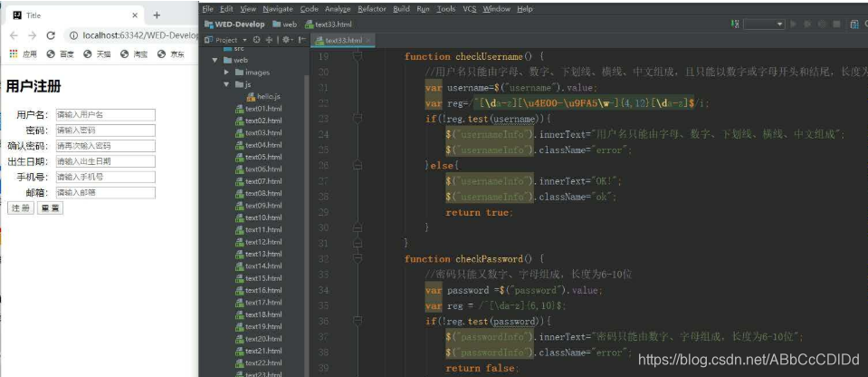
Task: Click the Stop icon in toolbar
Action: (x=836, y=24)
